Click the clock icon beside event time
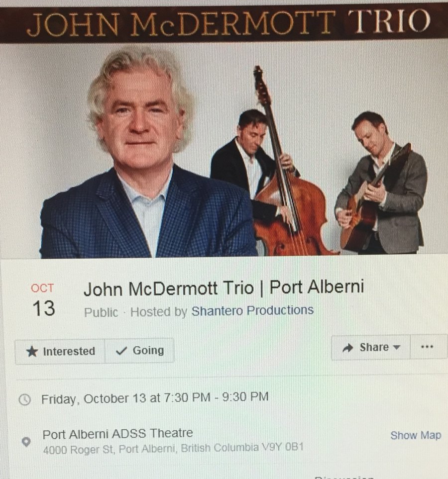The image size is (448, 479). (x=25, y=399)
